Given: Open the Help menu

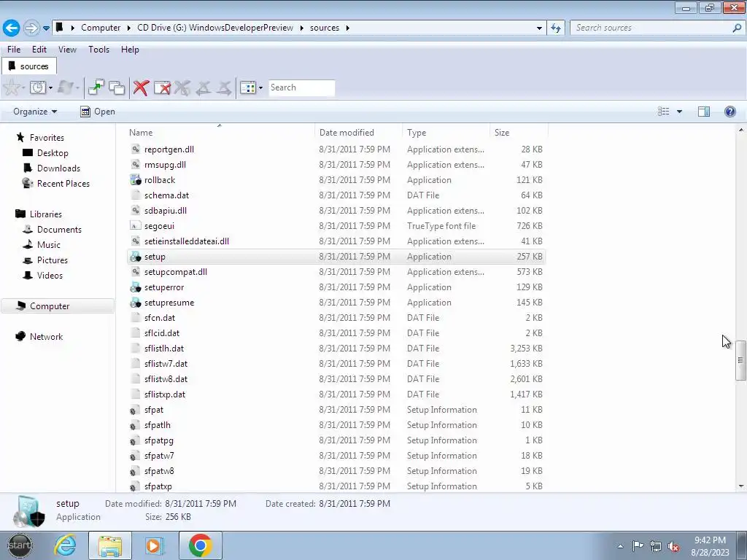Looking at the screenshot, I should click(x=130, y=50).
